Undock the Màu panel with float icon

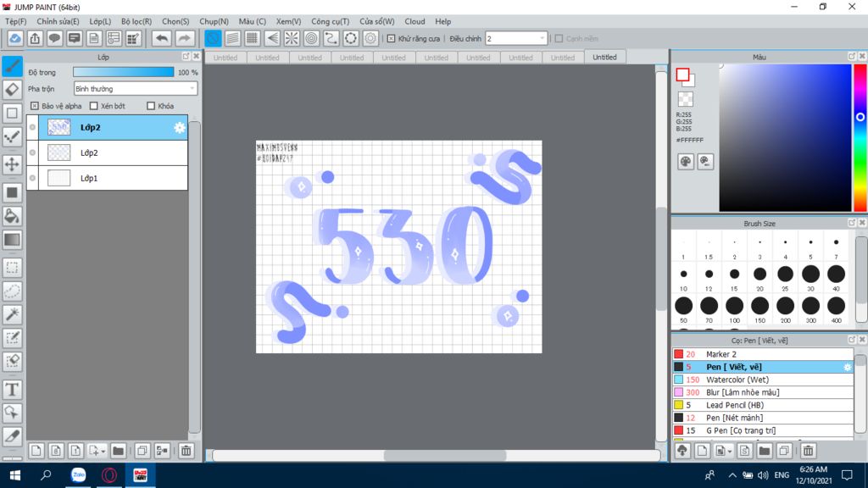pyautogui.click(x=852, y=57)
